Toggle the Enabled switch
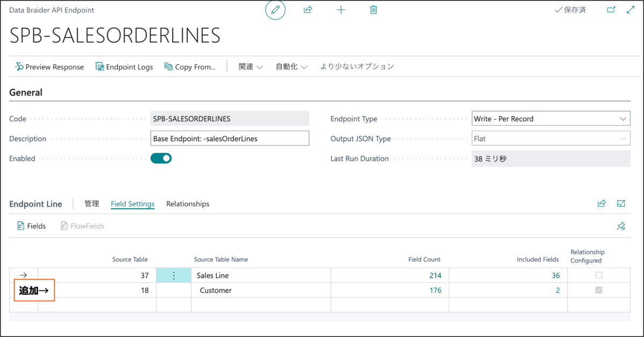This screenshot has height=337, width=644. pyautogui.click(x=161, y=158)
